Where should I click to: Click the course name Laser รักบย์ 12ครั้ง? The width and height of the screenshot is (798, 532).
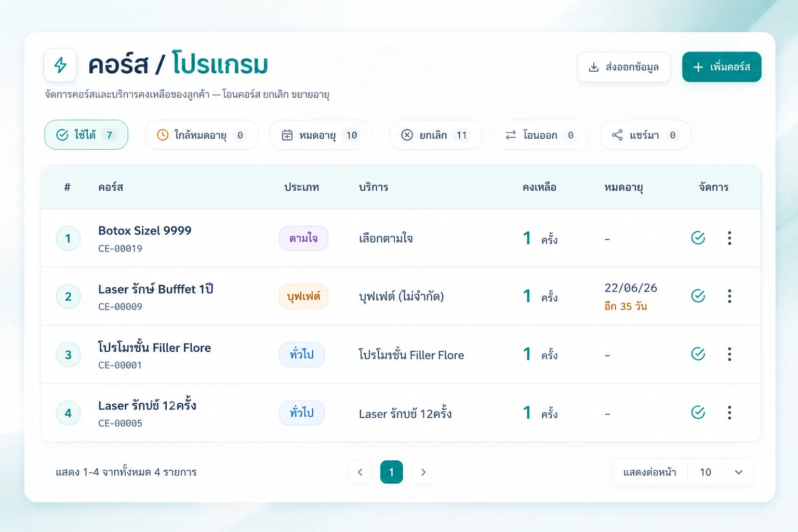tap(147, 405)
